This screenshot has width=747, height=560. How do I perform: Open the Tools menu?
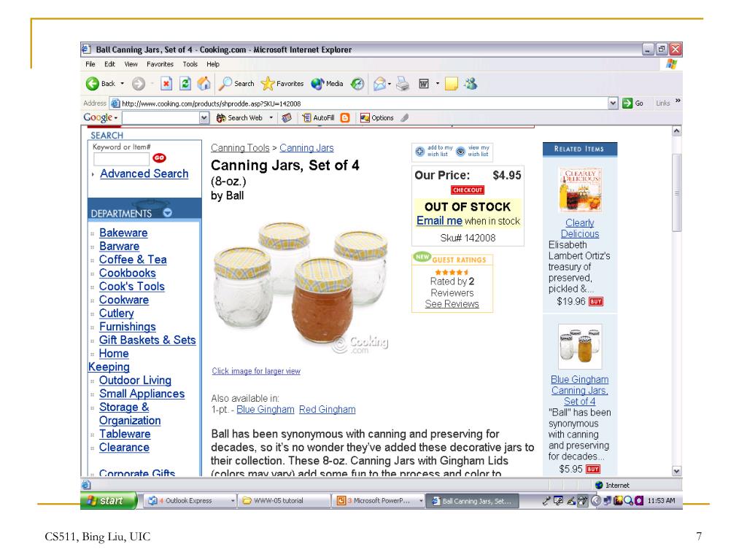(x=190, y=64)
